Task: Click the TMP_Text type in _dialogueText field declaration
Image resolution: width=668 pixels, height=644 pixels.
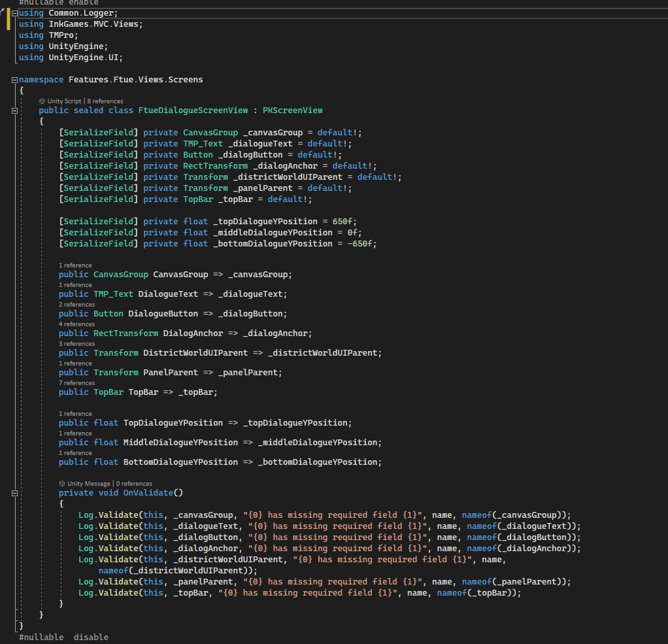Action: tap(203, 144)
